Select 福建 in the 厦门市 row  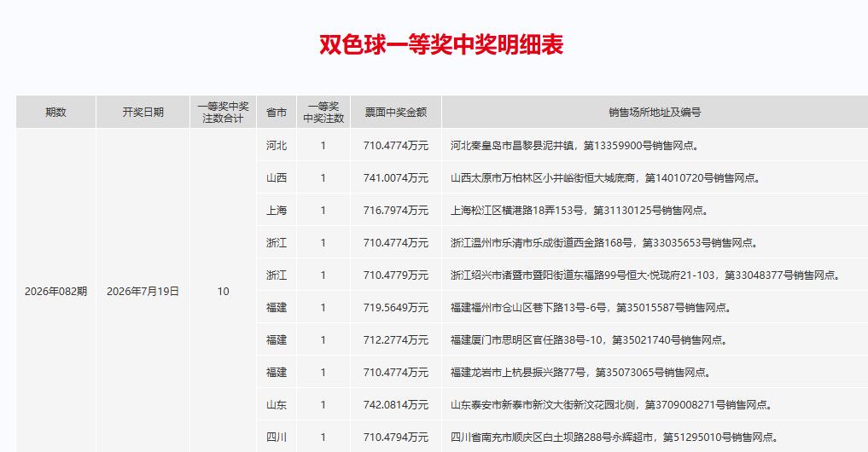click(277, 339)
